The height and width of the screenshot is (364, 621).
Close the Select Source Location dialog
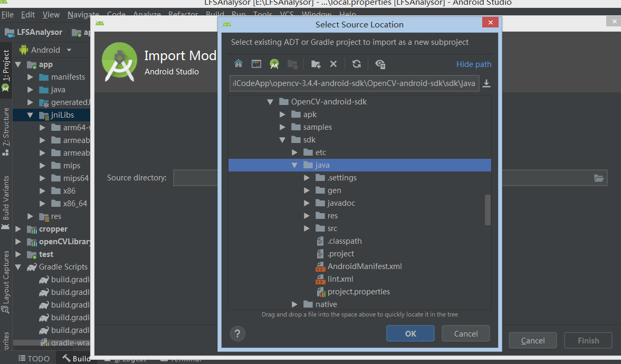pyautogui.click(x=490, y=22)
